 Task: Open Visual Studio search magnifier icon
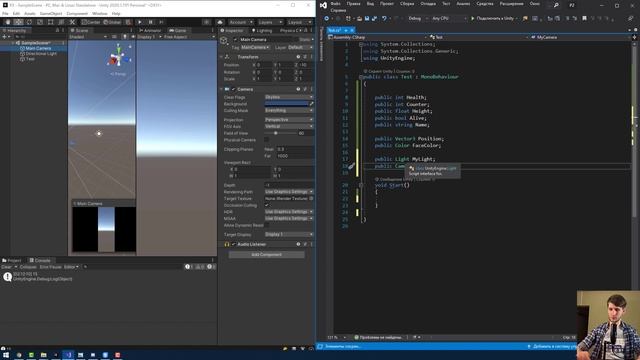(556, 5)
